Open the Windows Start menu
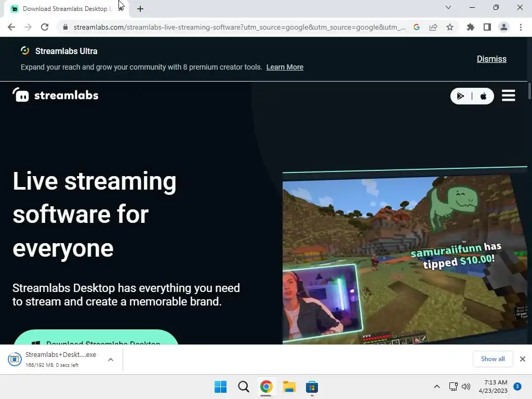Image resolution: width=532 pixels, height=399 pixels. click(x=220, y=387)
